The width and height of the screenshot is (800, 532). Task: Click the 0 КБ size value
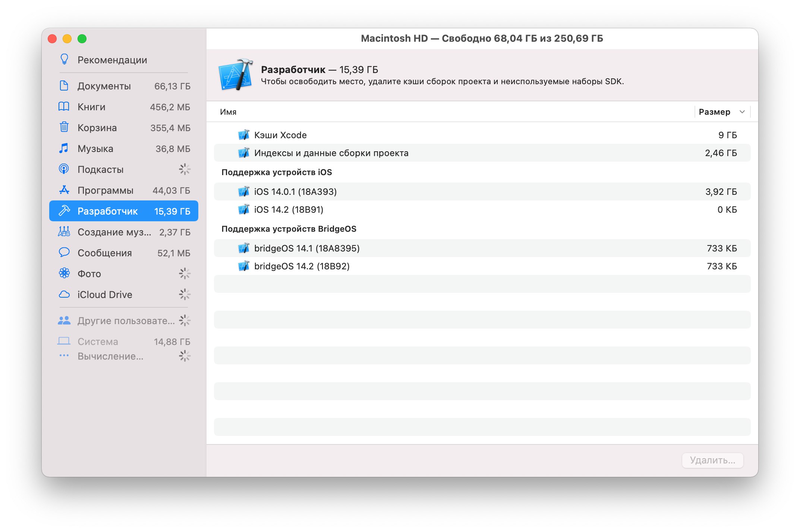[727, 209]
